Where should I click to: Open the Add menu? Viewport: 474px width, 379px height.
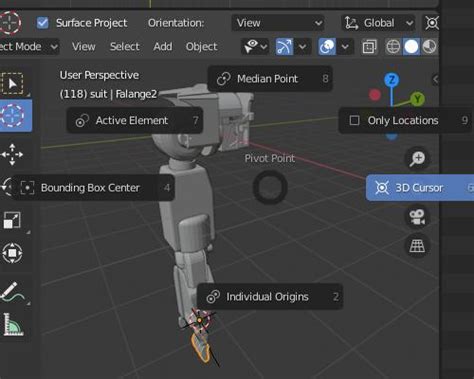pos(163,47)
